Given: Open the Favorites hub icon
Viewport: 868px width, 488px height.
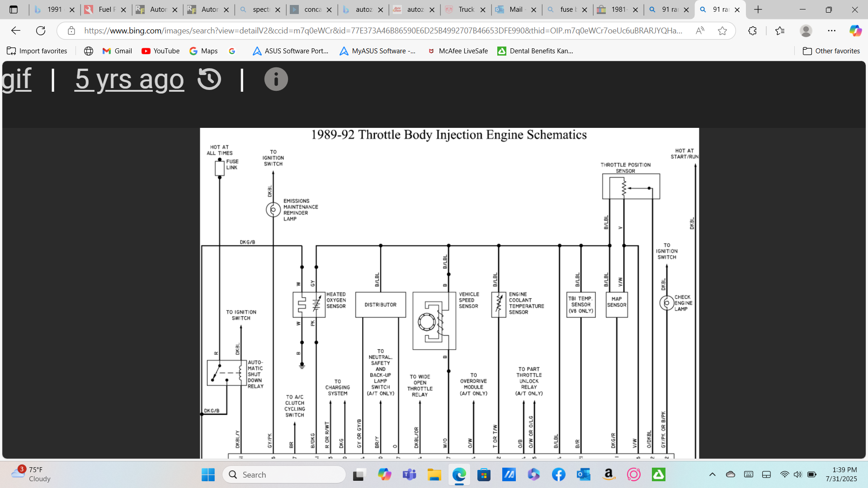Looking at the screenshot, I should click(780, 31).
